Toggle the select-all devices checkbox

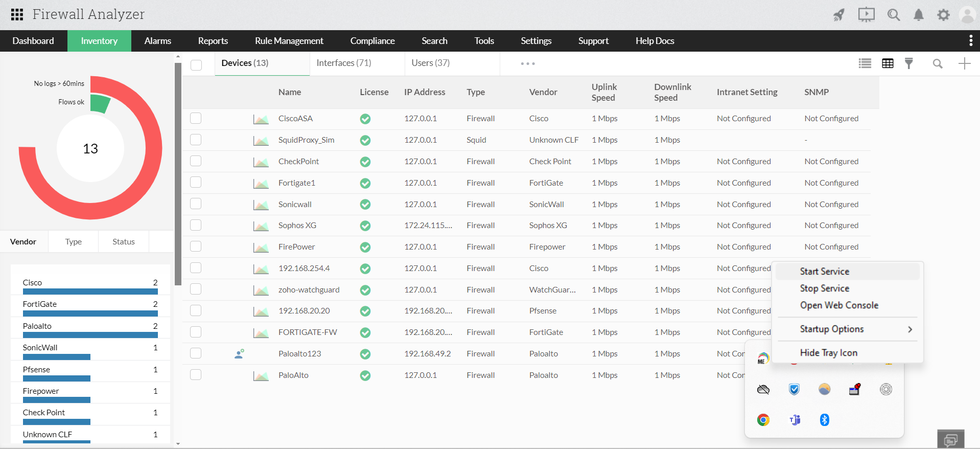click(x=196, y=65)
